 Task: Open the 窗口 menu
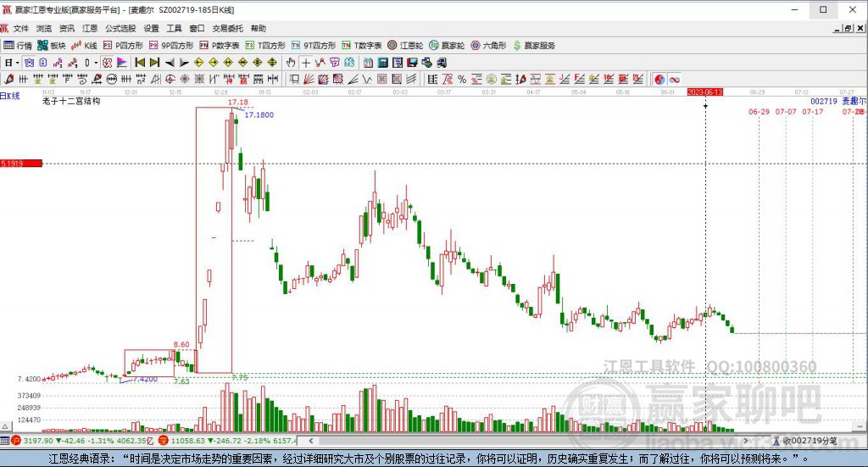[197, 28]
